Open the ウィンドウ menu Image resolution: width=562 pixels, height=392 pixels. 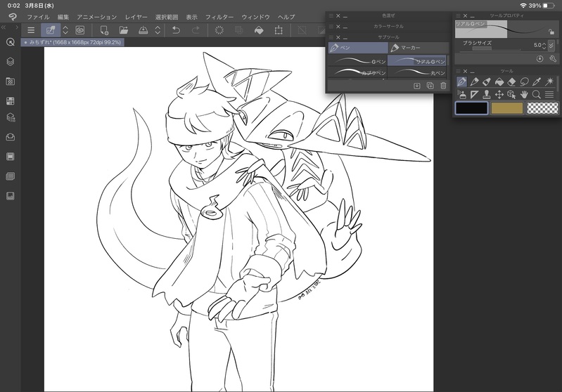coord(255,17)
